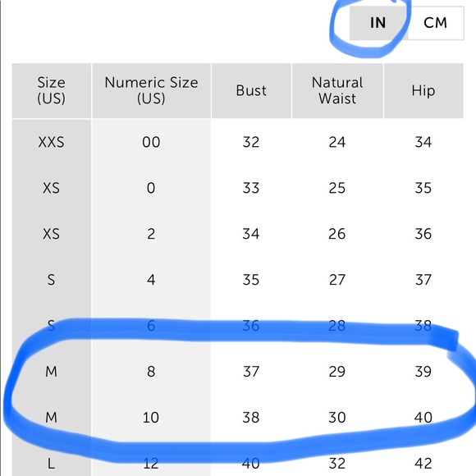Select numeric size 10 cell
This screenshot has width=476, height=476.
(151, 418)
